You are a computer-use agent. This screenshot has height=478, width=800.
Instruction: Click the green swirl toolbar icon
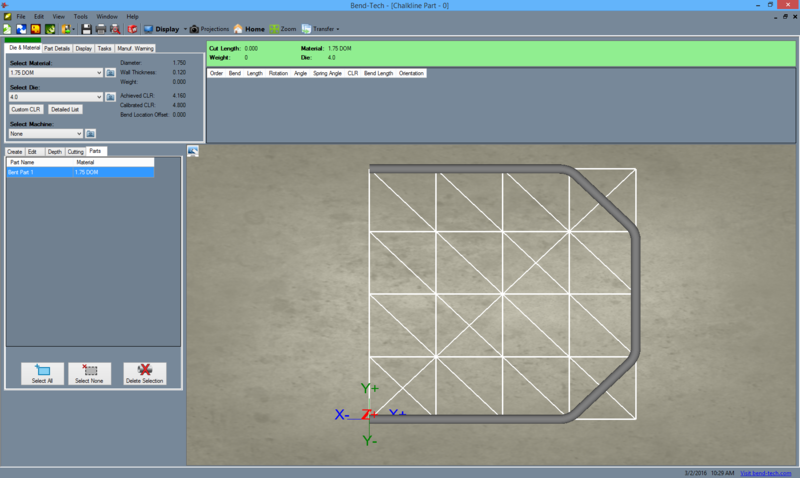coord(50,29)
